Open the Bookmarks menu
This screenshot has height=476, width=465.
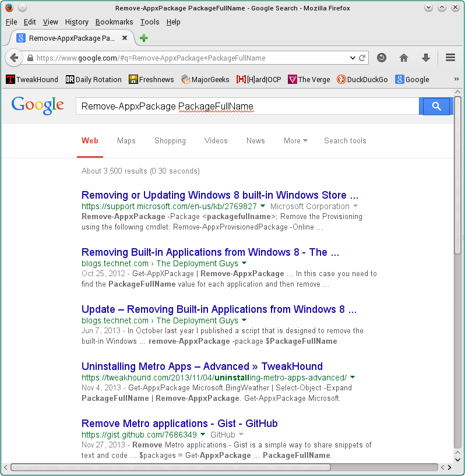pos(114,22)
